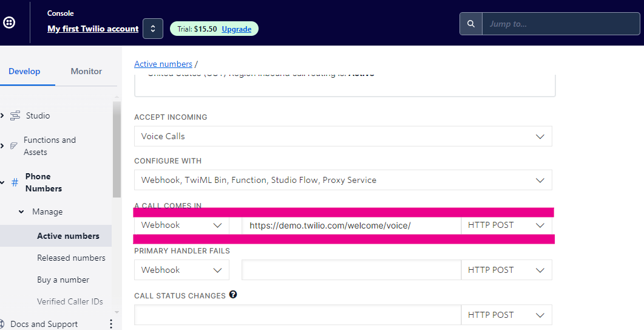Click the Trial: $15.50 balance text
The width and height of the screenshot is (644, 330).
click(197, 29)
